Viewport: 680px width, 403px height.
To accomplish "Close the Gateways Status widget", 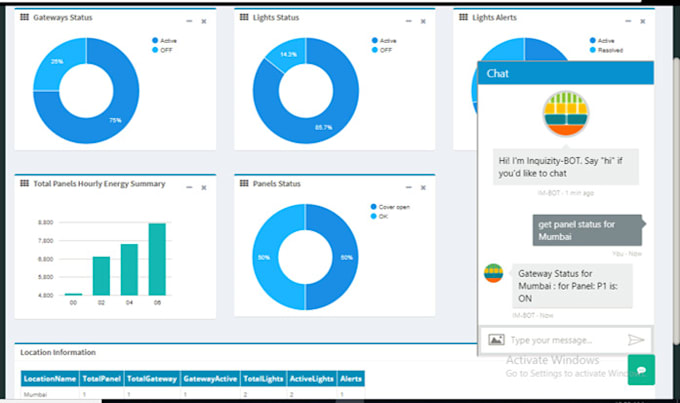I will tap(204, 21).
